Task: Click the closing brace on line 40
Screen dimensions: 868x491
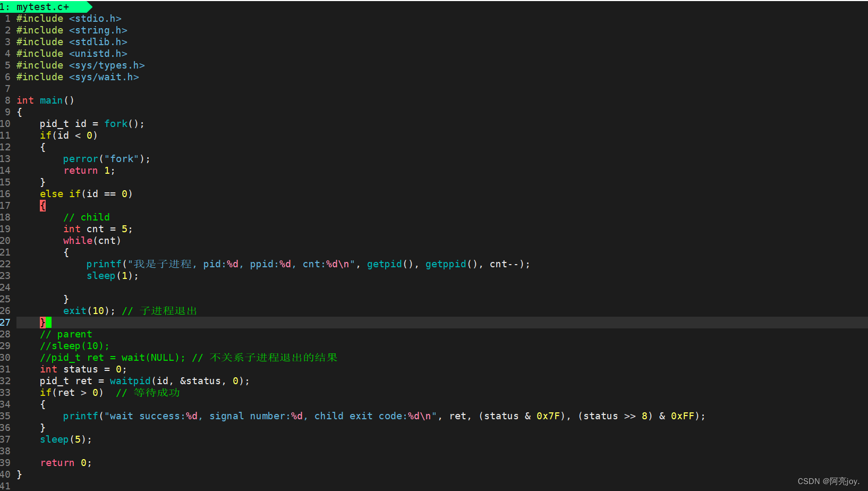Action: click(20, 475)
